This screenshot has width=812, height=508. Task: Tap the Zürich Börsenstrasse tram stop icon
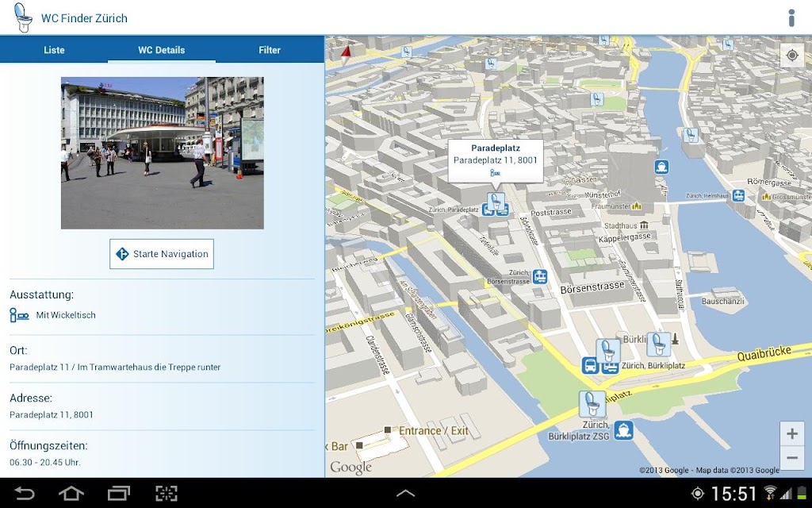540,276
